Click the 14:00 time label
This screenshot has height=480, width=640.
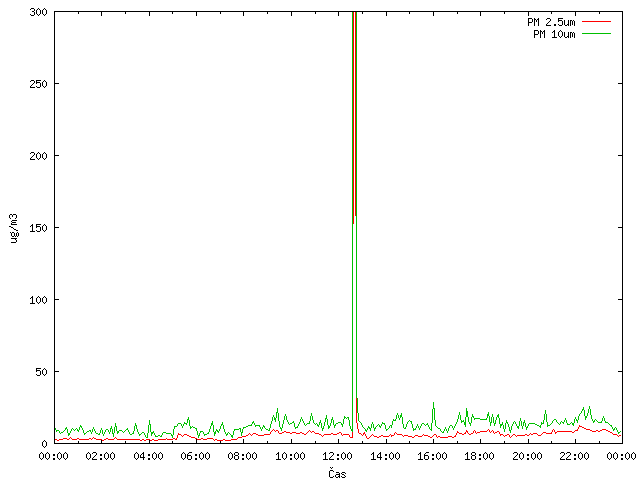385,456
